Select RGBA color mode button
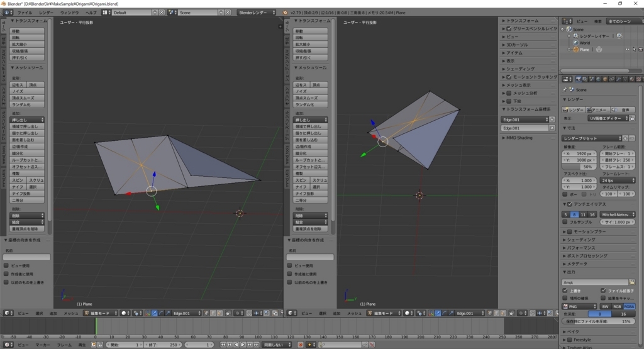Viewport: 644px width, 349px height. pos(629,306)
